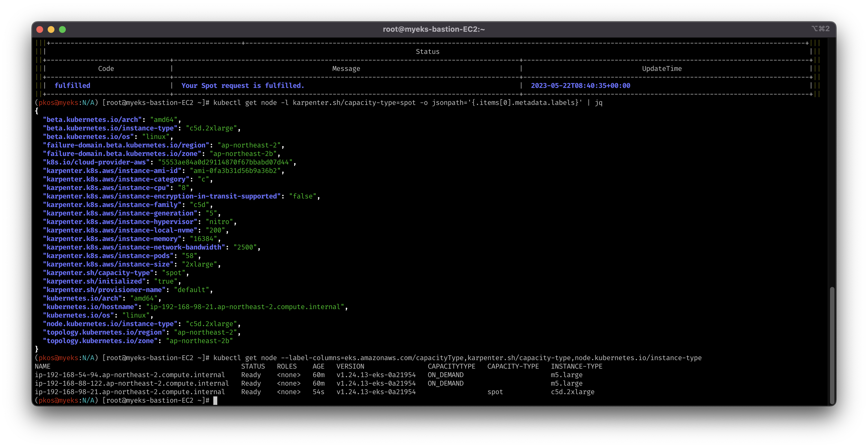Click the instance-network-bandwidth value "2500"
Viewport: 868px width, 448px height.
pyautogui.click(x=245, y=247)
